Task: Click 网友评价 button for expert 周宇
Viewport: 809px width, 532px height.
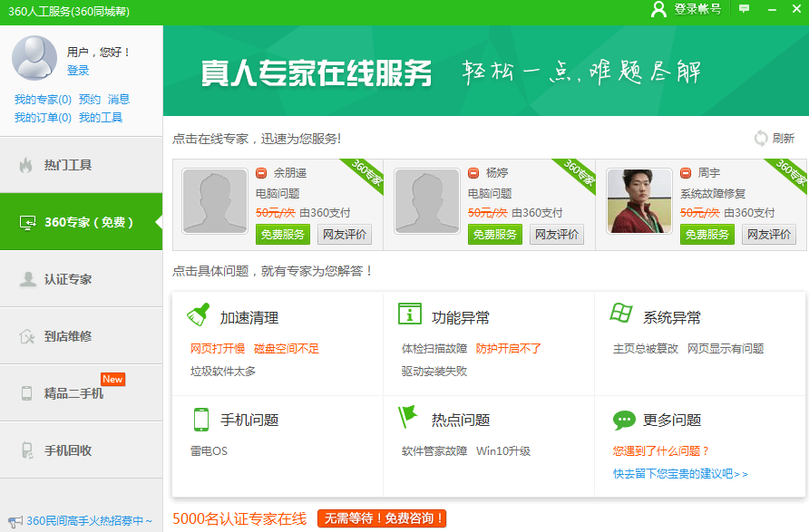Action: point(769,235)
